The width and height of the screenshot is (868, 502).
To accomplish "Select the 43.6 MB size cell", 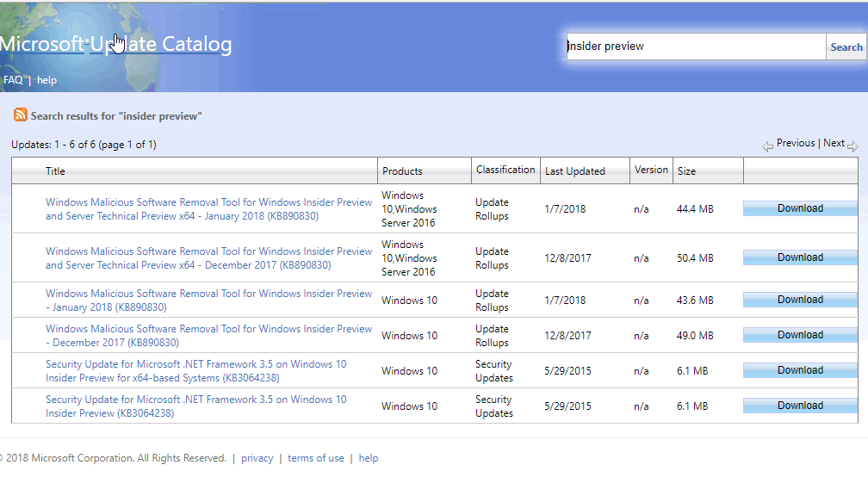I will tap(695, 300).
